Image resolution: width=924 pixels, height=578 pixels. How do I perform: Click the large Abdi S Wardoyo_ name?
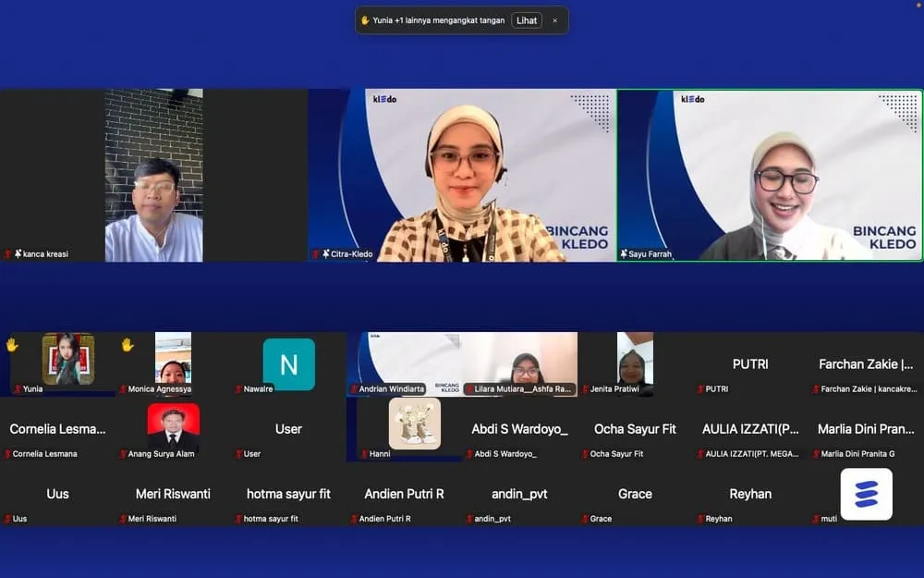click(519, 429)
